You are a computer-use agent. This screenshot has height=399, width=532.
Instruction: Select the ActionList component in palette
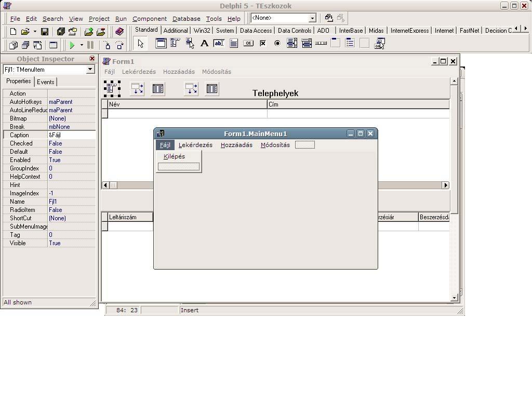point(379,43)
